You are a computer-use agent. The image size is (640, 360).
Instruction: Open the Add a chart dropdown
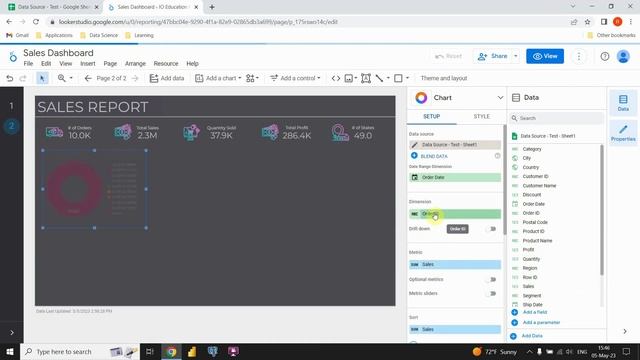point(218,78)
